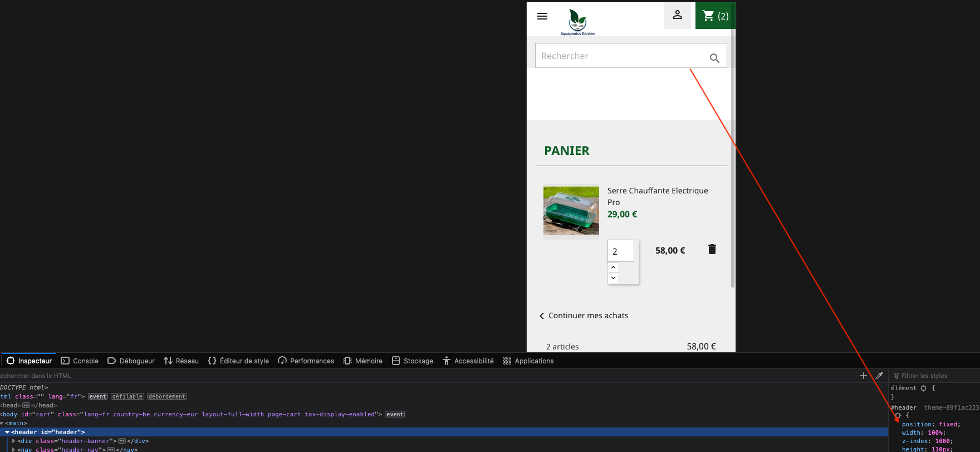
Task: Switch to the Inspecteur tab
Action: pyautogui.click(x=29, y=361)
